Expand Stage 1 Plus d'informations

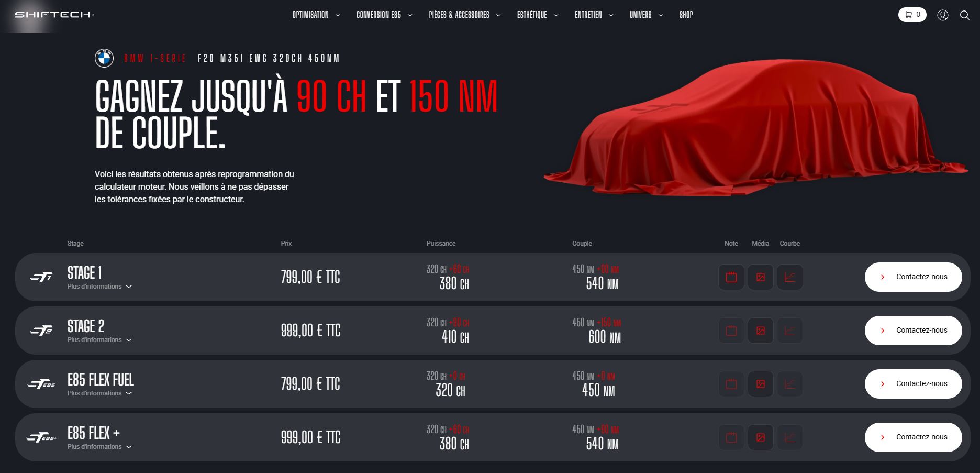point(99,287)
